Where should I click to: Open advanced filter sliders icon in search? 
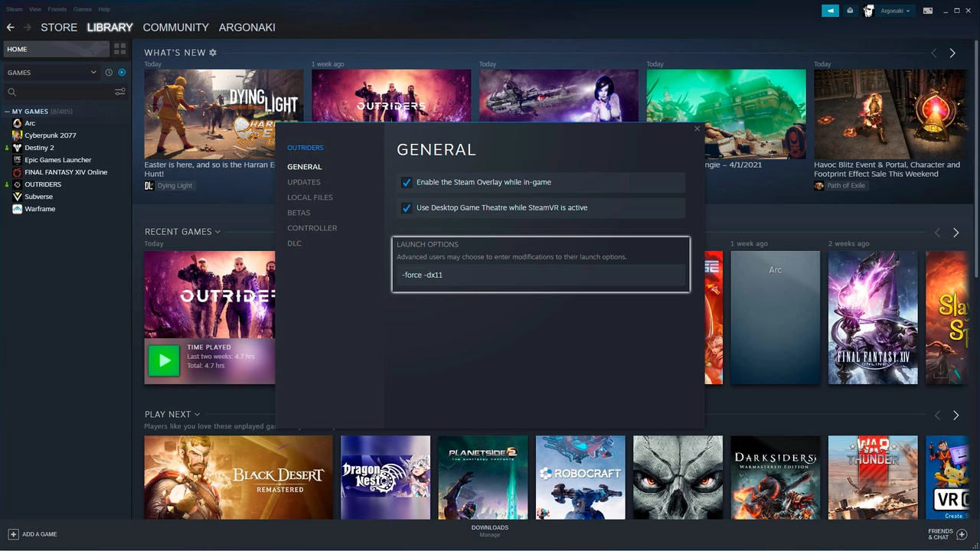120,92
